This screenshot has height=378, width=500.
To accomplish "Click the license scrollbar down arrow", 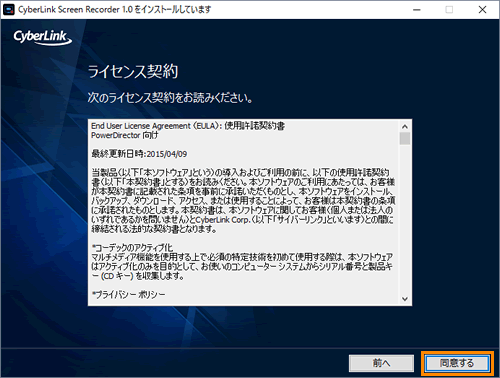I will click(x=405, y=299).
